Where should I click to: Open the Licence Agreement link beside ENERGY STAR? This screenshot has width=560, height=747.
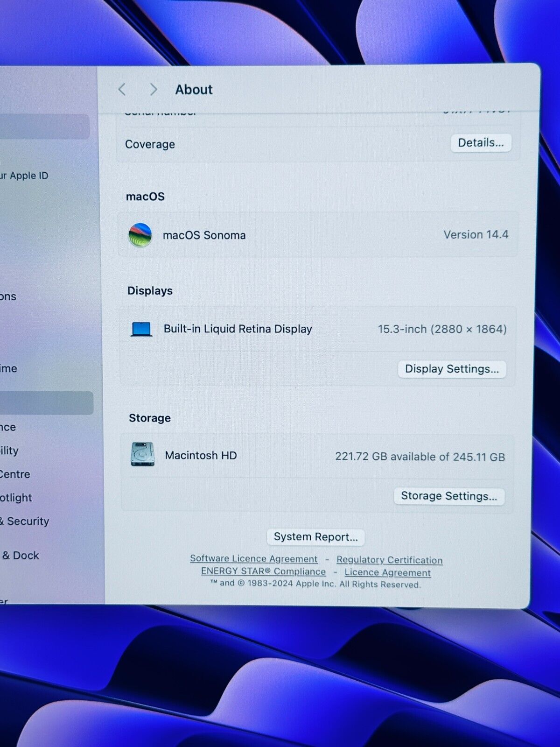(388, 572)
